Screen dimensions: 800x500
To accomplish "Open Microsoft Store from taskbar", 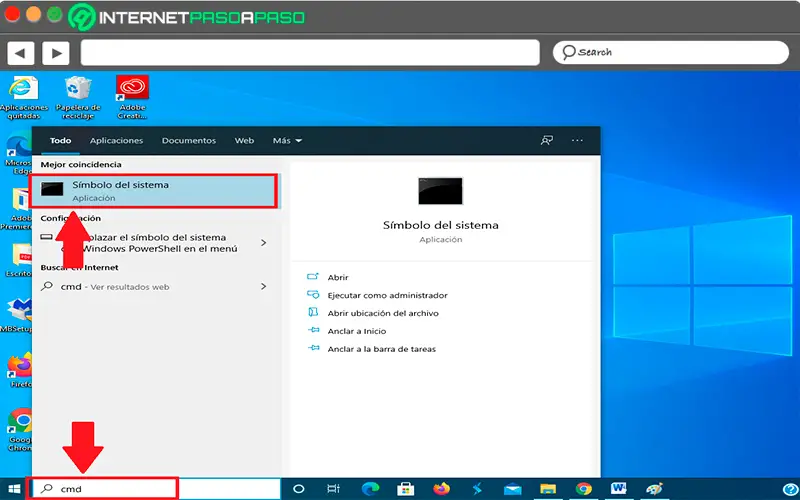I will [x=406, y=489].
